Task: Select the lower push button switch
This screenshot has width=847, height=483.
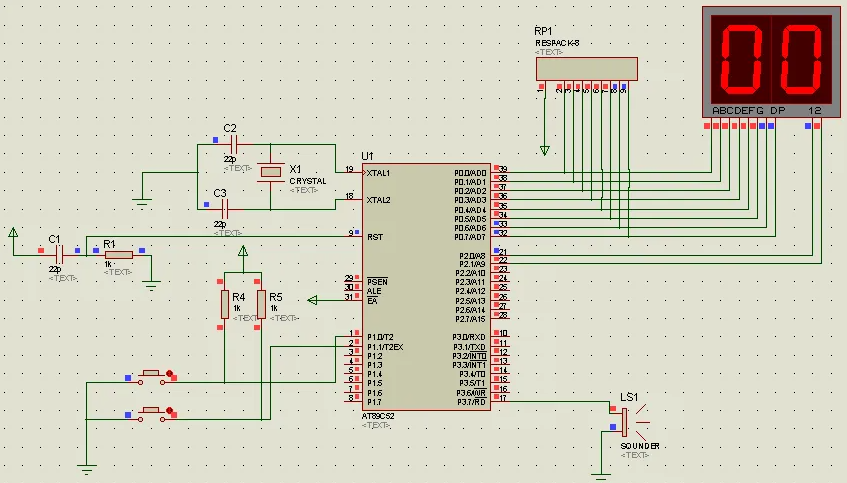Action: click(x=151, y=414)
